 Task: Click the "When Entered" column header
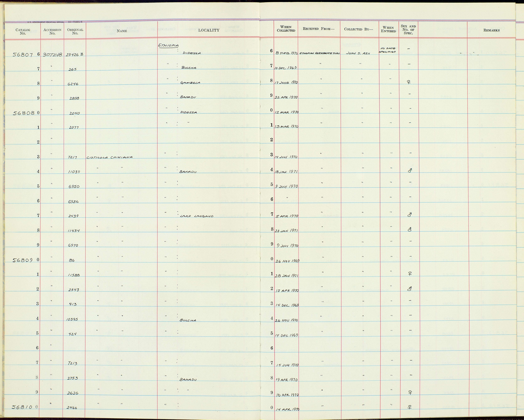point(388,29)
